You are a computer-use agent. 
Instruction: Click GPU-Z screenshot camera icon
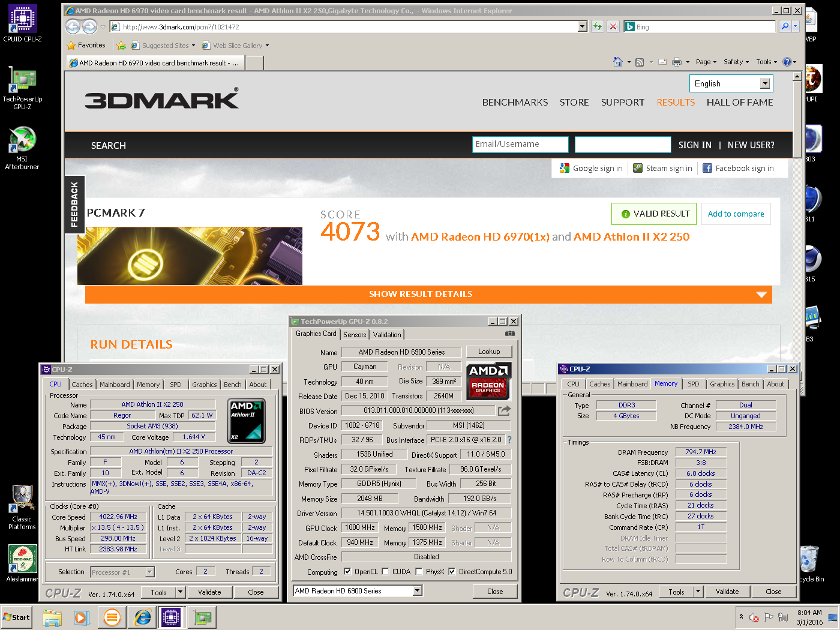[x=510, y=334]
